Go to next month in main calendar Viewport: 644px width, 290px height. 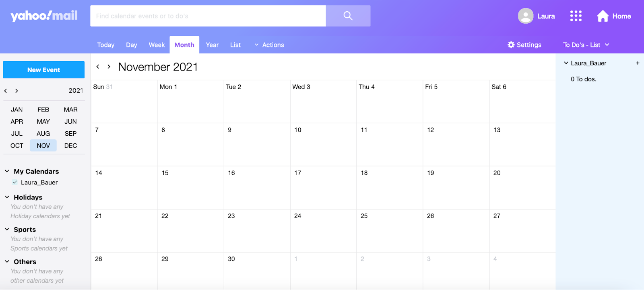click(x=109, y=67)
